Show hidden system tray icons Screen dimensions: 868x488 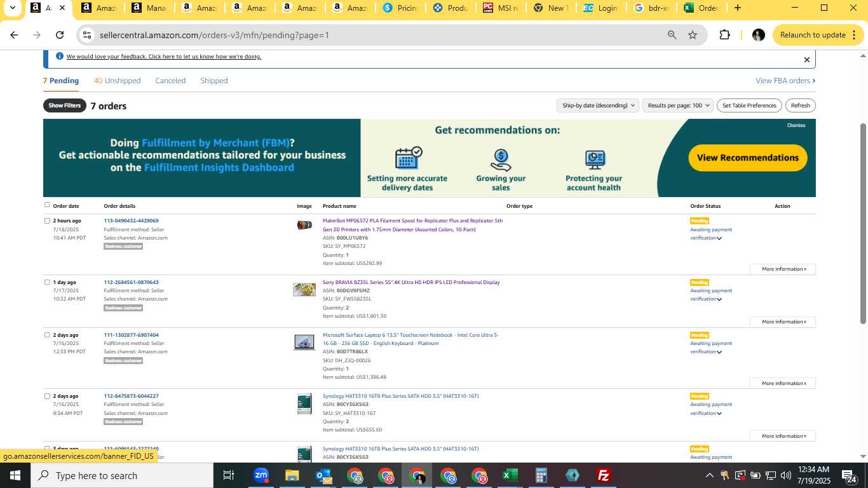click(709, 475)
